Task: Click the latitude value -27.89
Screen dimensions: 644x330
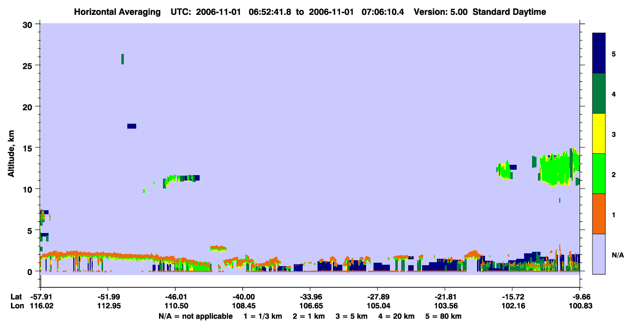Action: coord(377,296)
